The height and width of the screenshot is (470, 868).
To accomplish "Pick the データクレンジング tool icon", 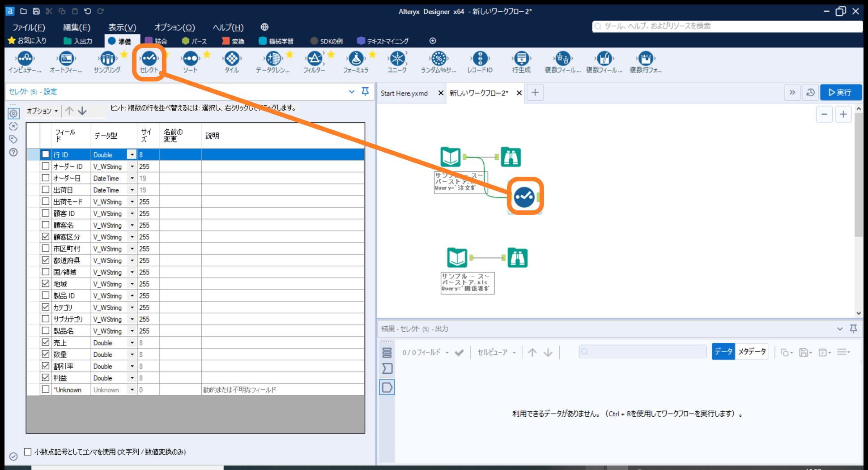I will (x=273, y=59).
